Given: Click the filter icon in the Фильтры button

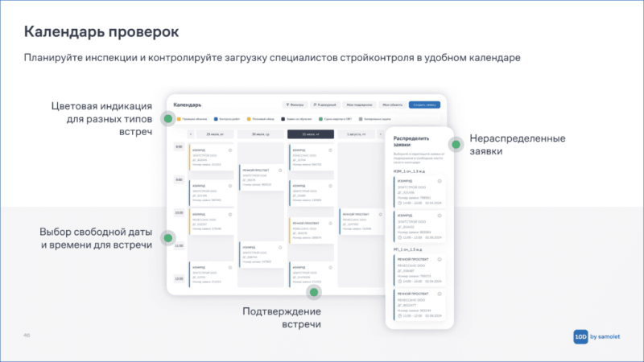Looking at the screenshot, I should [287, 105].
